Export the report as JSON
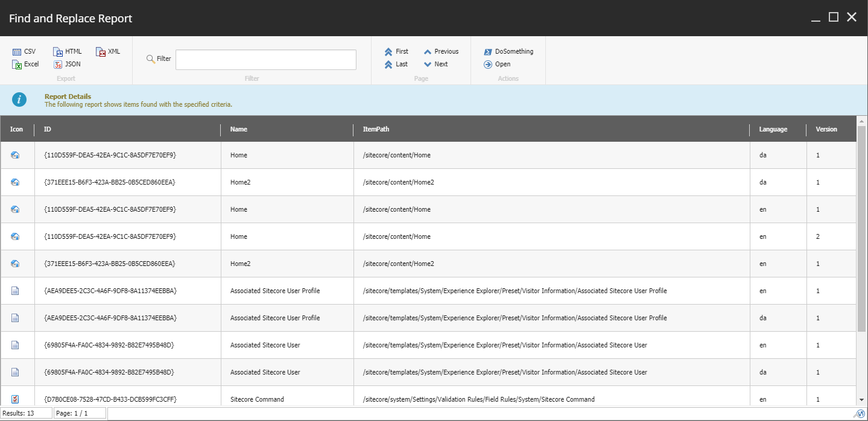The width and height of the screenshot is (868, 421). click(x=67, y=64)
